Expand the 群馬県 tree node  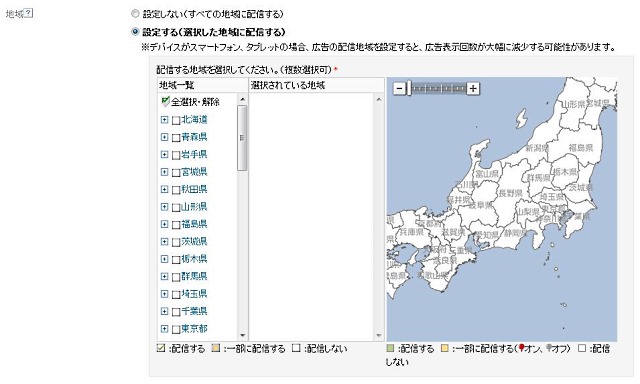click(x=164, y=277)
